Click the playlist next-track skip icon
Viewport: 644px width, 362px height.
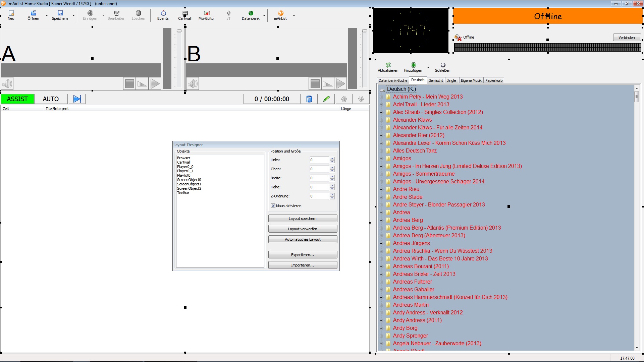(x=77, y=99)
